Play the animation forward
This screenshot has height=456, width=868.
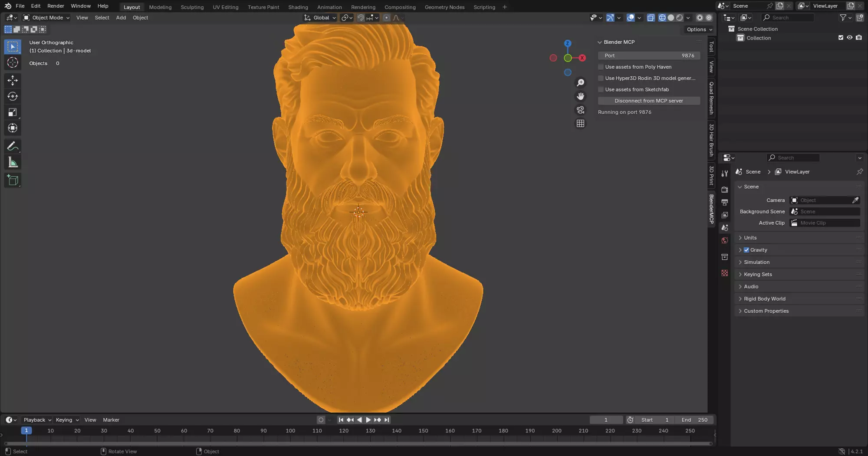point(368,420)
